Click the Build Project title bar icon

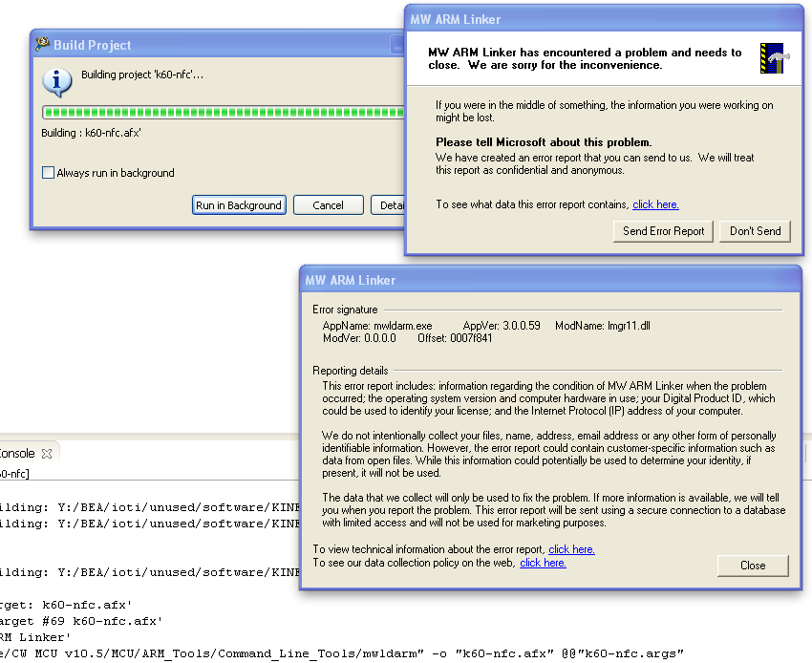(42, 44)
